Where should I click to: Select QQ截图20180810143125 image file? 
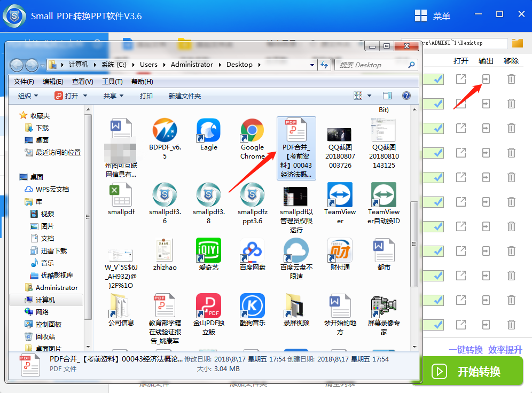point(384,144)
